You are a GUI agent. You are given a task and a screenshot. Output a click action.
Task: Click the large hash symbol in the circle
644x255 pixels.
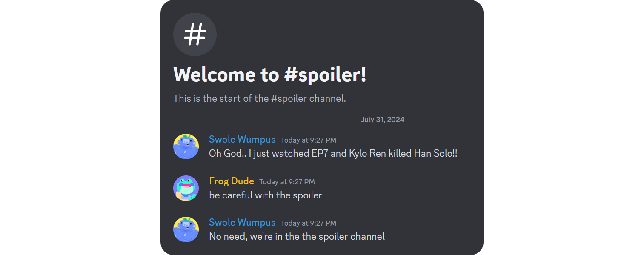click(x=195, y=34)
